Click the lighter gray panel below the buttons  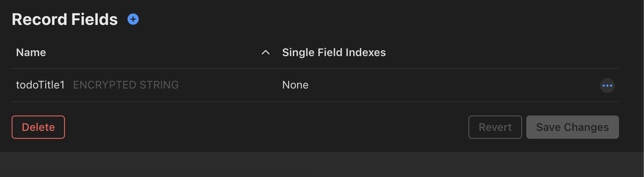(x=322, y=165)
